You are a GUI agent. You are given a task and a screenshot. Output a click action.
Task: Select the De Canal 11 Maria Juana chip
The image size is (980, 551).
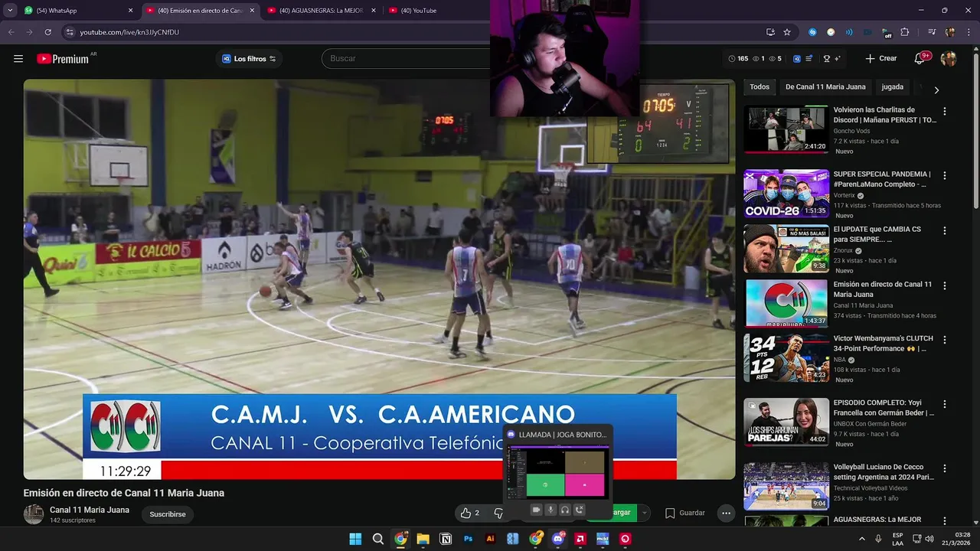click(x=825, y=87)
